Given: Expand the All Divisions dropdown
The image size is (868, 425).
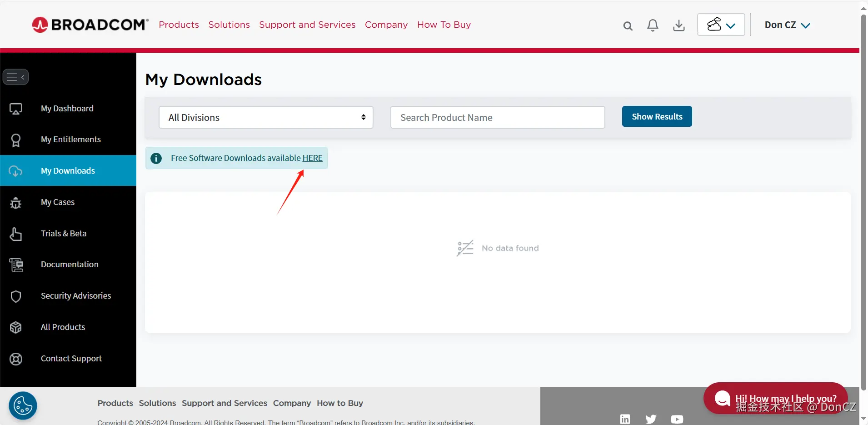Looking at the screenshot, I should tap(266, 117).
